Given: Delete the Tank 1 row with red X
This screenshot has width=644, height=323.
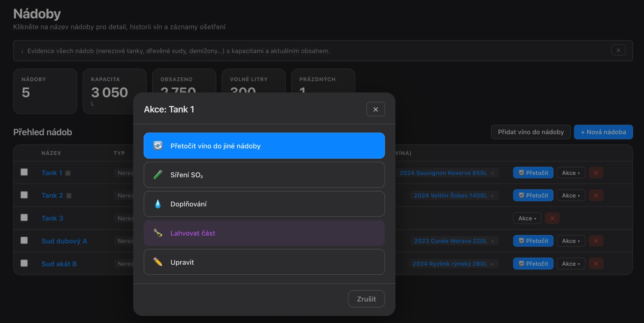Looking at the screenshot, I should point(596,173).
